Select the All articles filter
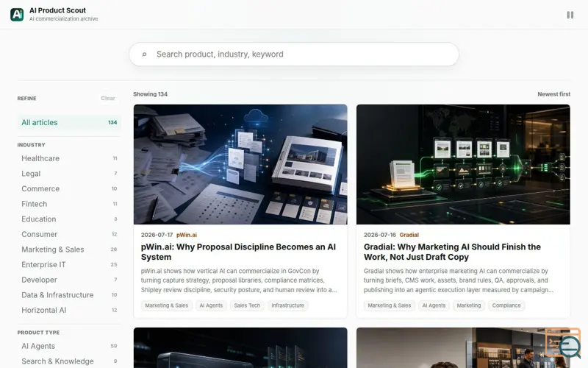Screen dimensions: 588x368 click(x=69, y=122)
